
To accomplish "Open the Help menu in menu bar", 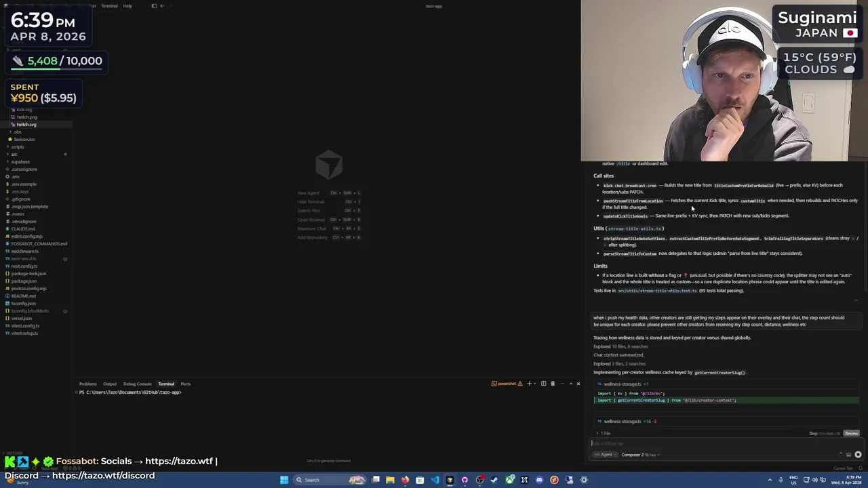I will pyautogui.click(x=127, y=6).
